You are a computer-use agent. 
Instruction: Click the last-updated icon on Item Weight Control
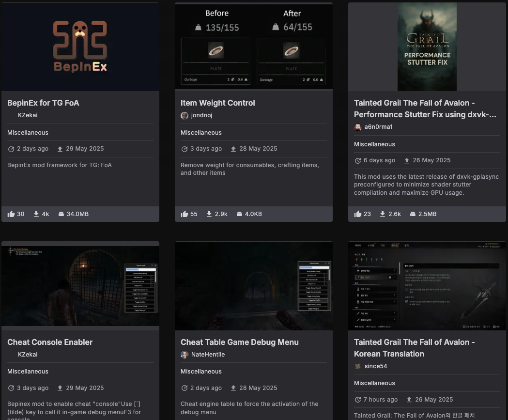point(185,149)
